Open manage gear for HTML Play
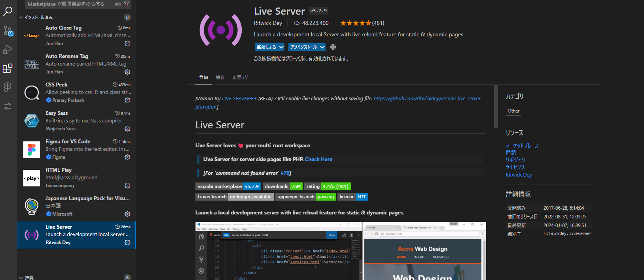Image resolution: width=644 pixels, height=280 pixels. point(127,186)
